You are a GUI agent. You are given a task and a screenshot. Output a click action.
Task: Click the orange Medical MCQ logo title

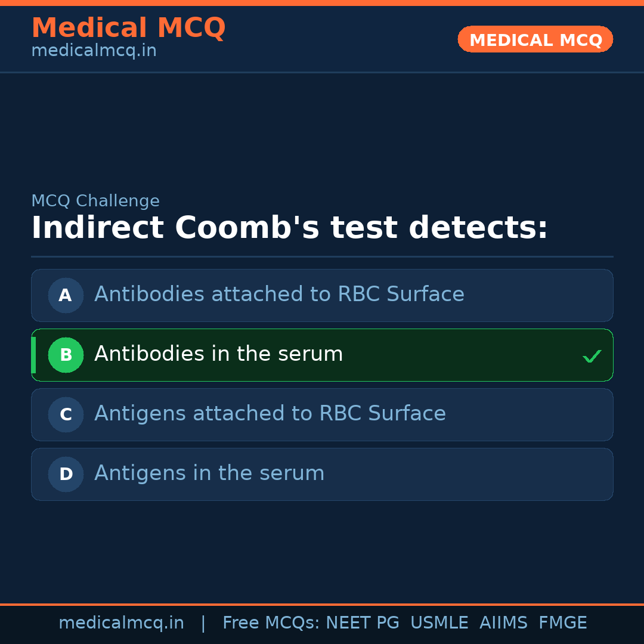[128, 27]
